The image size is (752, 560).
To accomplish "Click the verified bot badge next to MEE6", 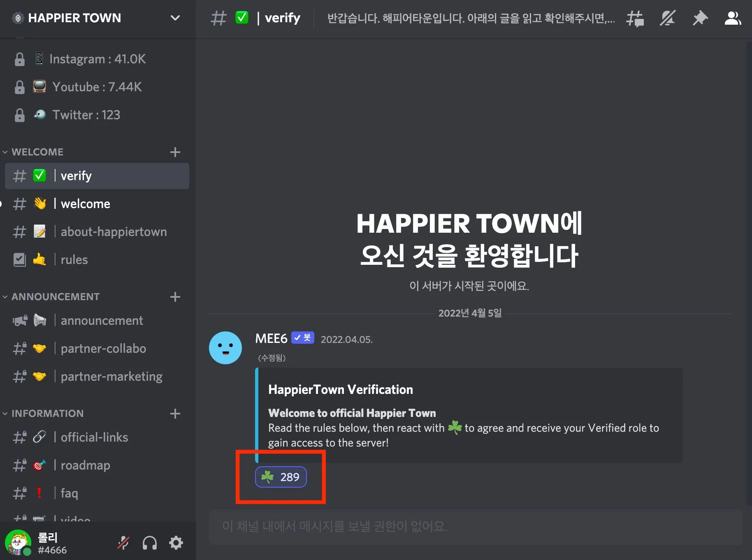I will pos(303,338).
